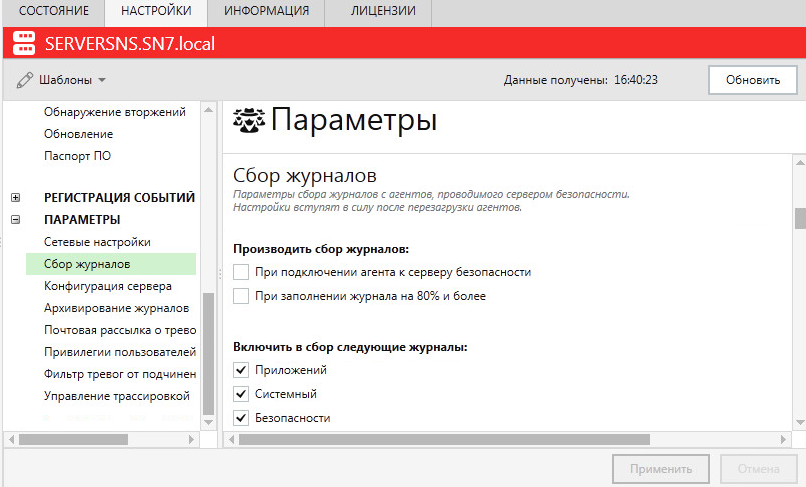Viewport: 806px width, 487px height.
Task: Open Архивирование журналов tree item
Action: 116,308
